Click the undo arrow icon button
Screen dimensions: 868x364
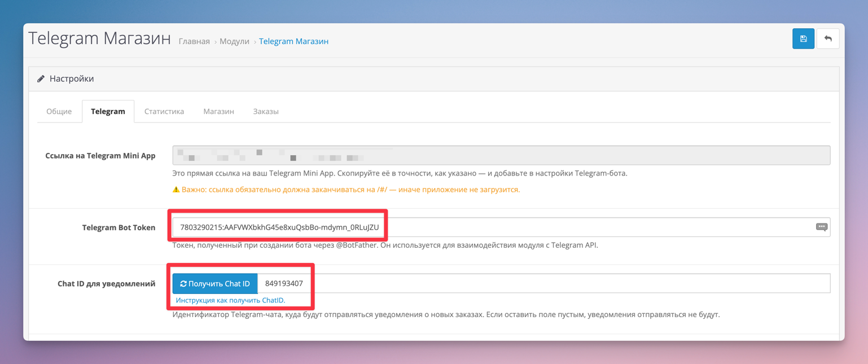828,38
